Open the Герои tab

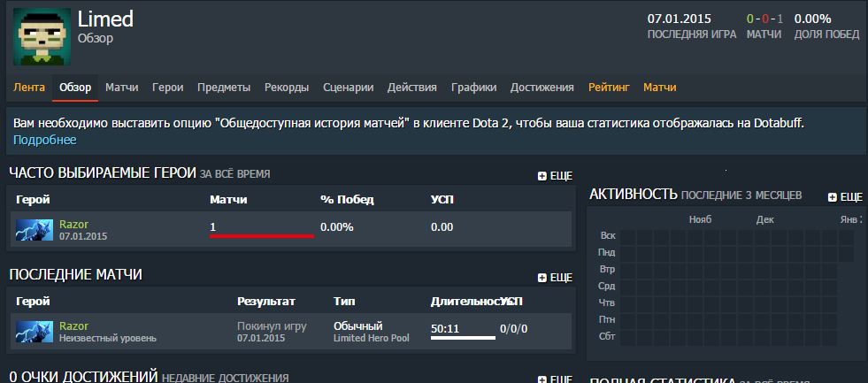(x=168, y=88)
